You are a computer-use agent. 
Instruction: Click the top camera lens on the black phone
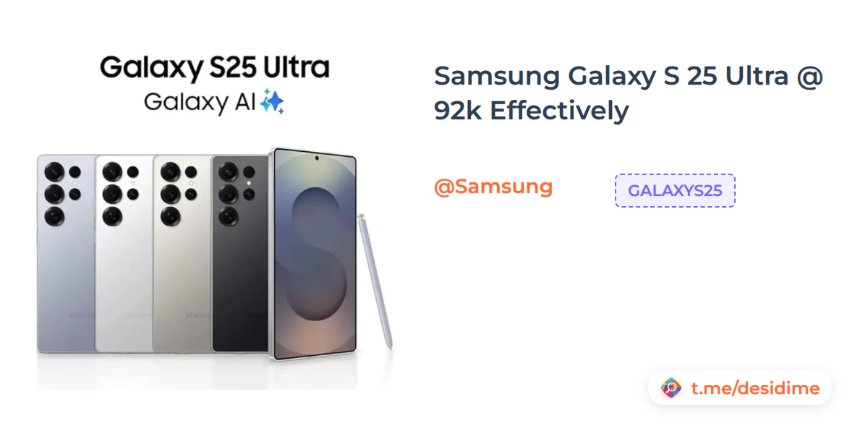[228, 172]
